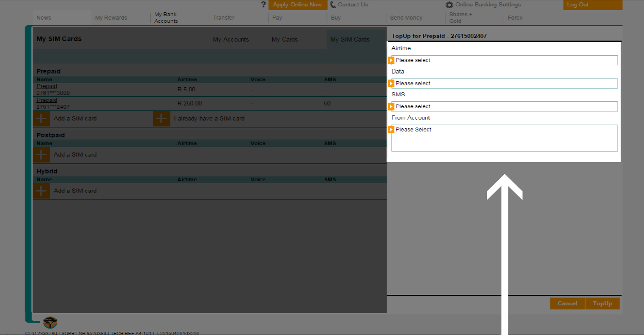
Task: Switch to the My Cards tab
Action: 285,39
